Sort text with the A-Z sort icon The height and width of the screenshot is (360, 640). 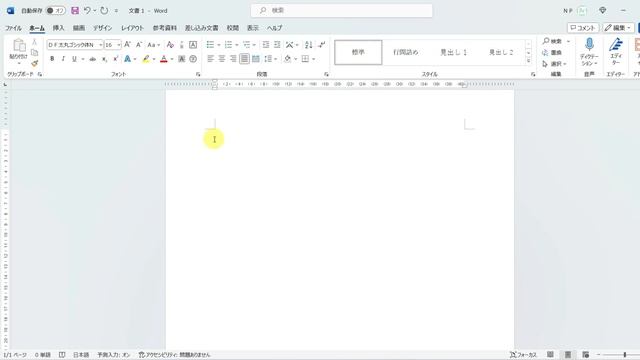coord(309,44)
